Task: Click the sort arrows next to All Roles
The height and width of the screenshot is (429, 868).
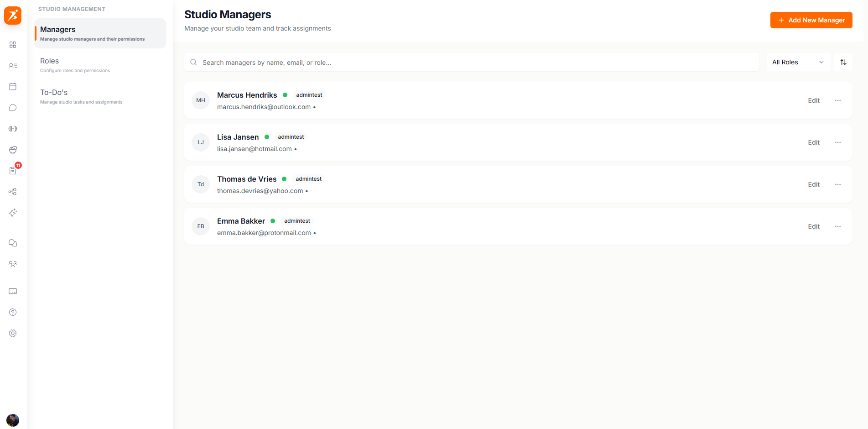Action: point(843,62)
